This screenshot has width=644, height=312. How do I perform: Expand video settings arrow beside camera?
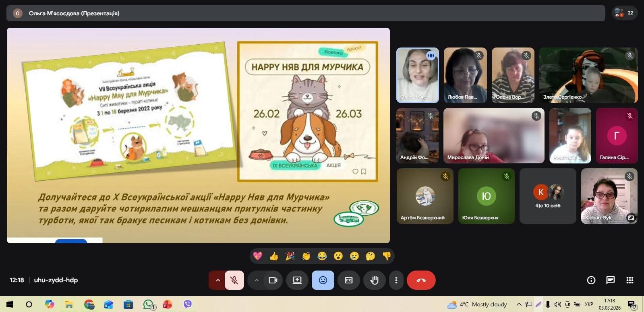click(257, 280)
